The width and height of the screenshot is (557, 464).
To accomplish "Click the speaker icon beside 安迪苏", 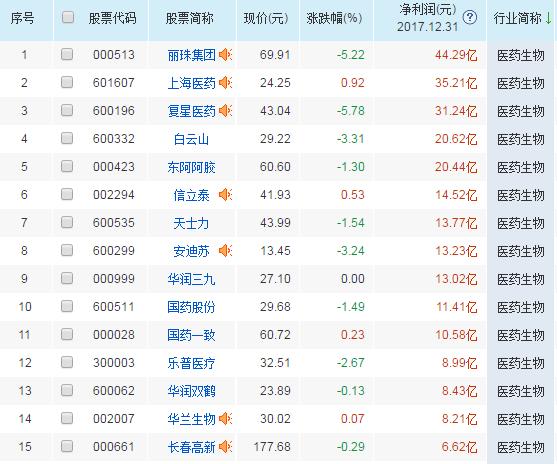I will tap(225, 251).
